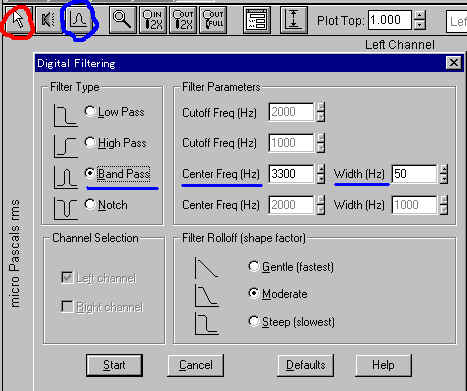This screenshot has height=391, width=467.
Task: Choose Steep (slowest) rolloff
Action: [292, 322]
